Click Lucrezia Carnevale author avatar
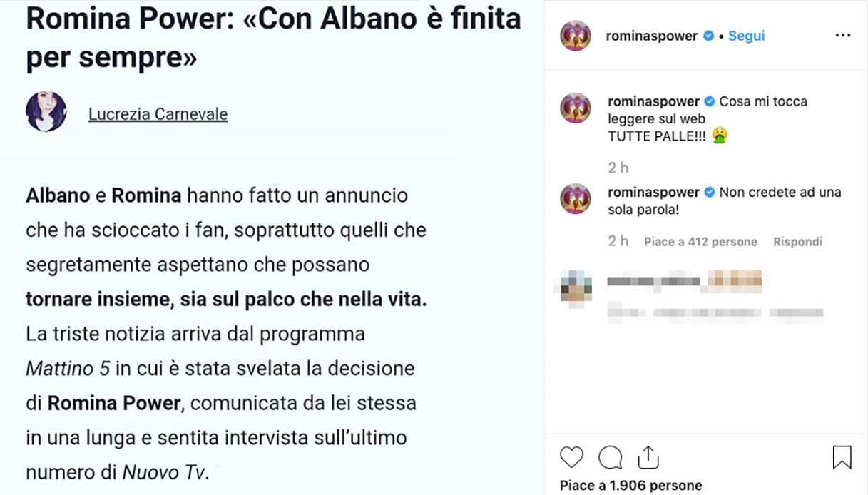The height and width of the screenshot is (495, 868). click(x=46, y=112)
